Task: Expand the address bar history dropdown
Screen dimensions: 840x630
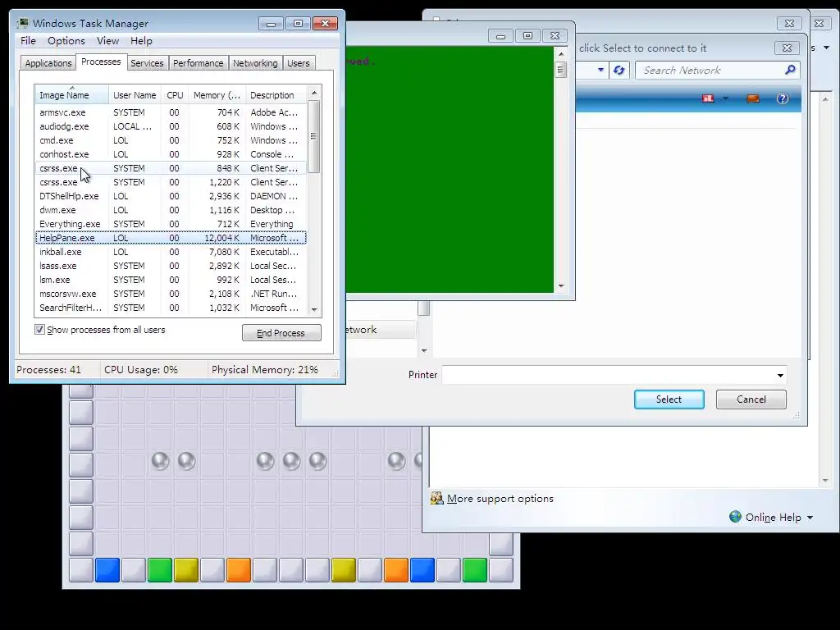Action: pos(600,70)
